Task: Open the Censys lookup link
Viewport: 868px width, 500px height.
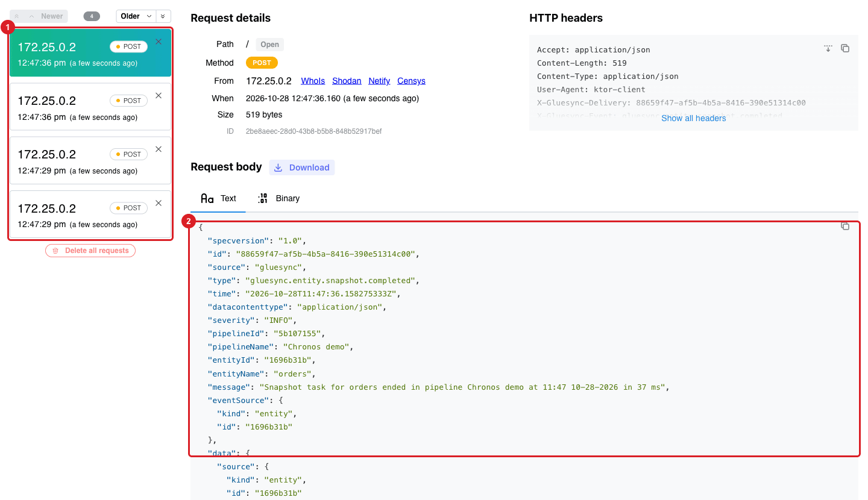Action: coord(411,81)
